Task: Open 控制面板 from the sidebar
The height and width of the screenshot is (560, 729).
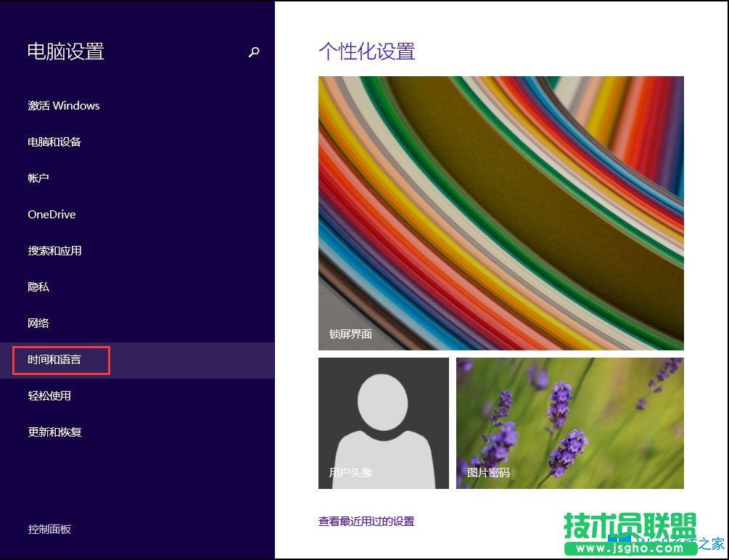Action: [48, 530]
